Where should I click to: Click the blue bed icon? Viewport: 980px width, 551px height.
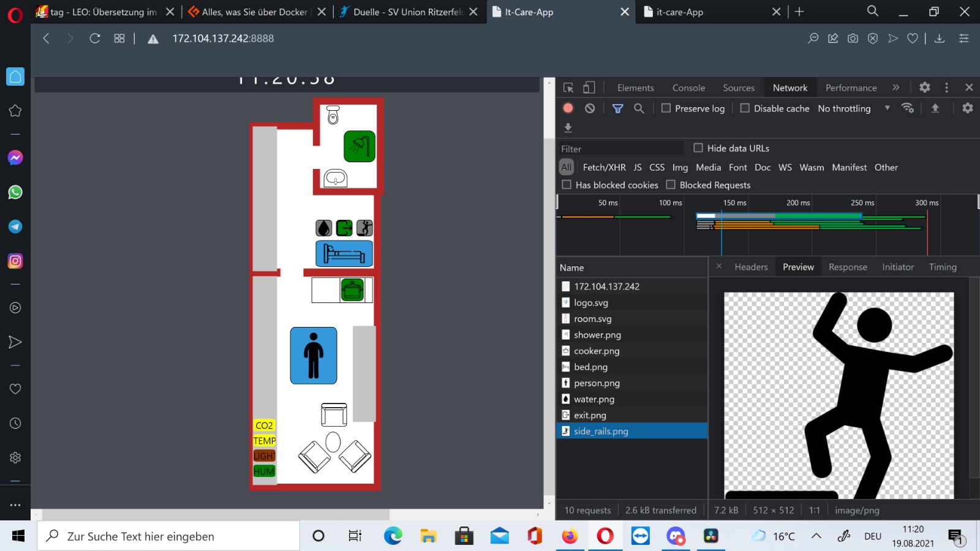click(x=344, y=253)
